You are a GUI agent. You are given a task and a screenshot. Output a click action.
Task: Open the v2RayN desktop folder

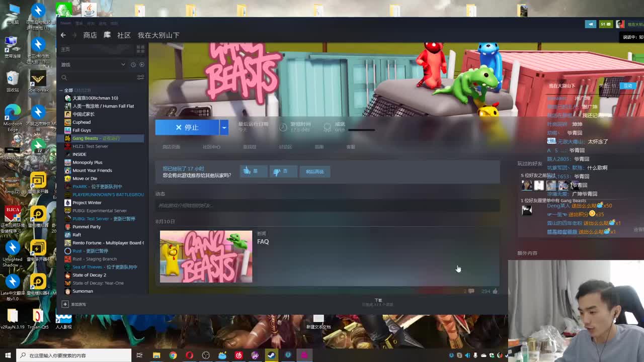(13, 320)
